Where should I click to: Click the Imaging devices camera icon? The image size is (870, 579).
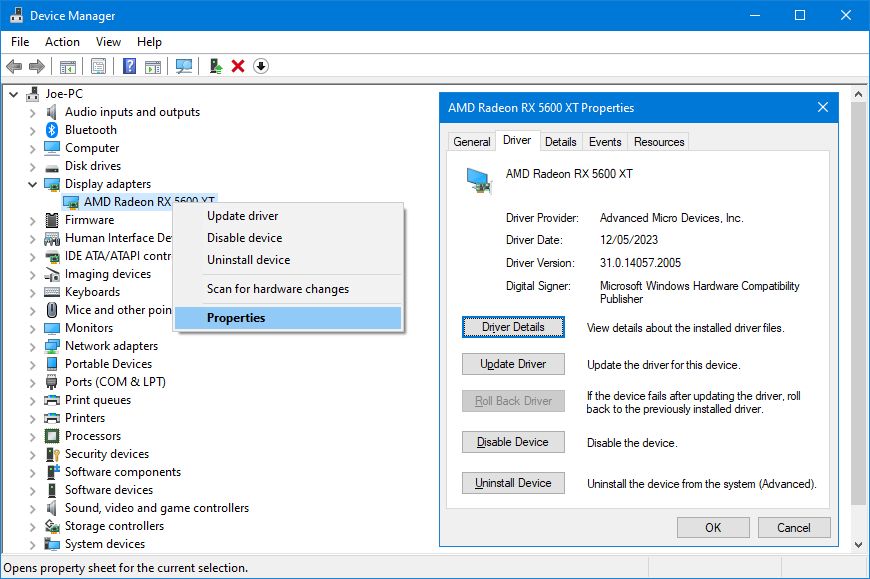[x=52, y=274]
